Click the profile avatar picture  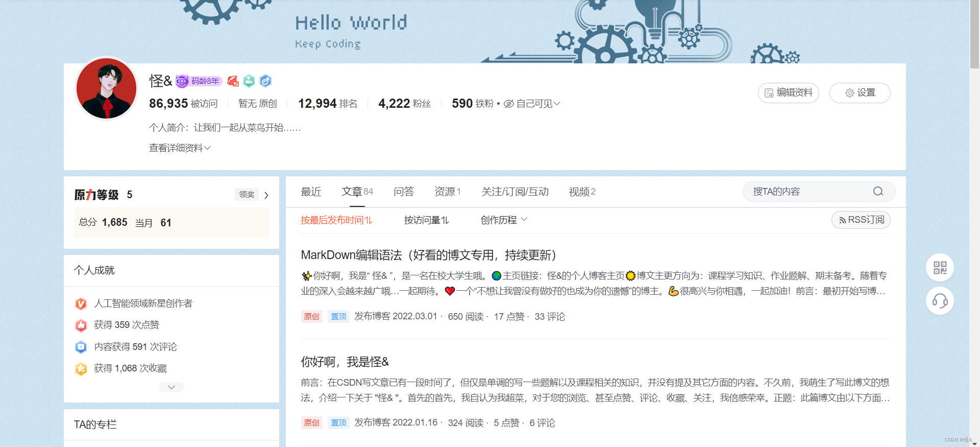point(107,88)
